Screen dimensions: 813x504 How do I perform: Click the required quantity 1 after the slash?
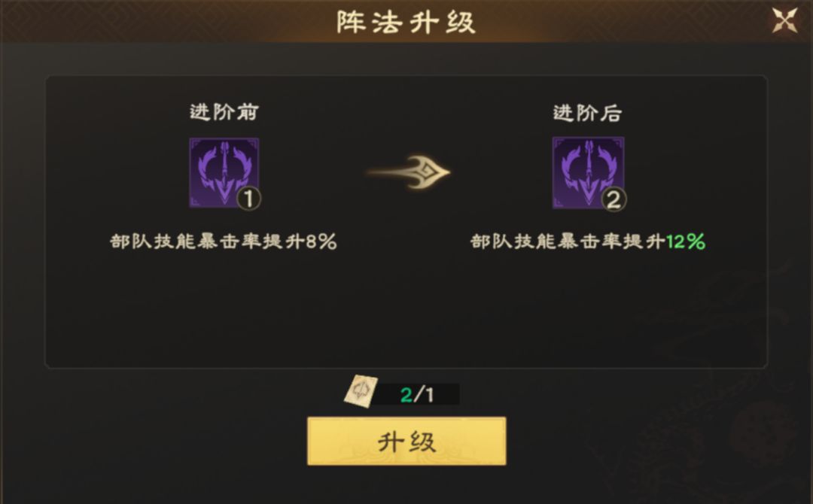coord(429,395)
